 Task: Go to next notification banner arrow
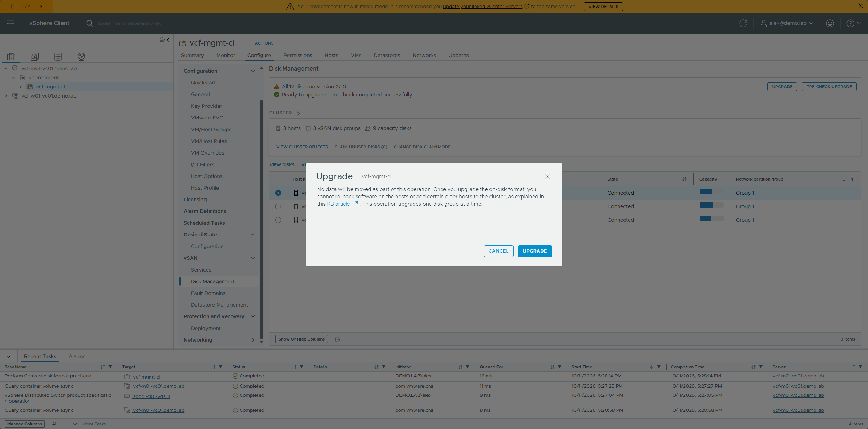[41, 7]
